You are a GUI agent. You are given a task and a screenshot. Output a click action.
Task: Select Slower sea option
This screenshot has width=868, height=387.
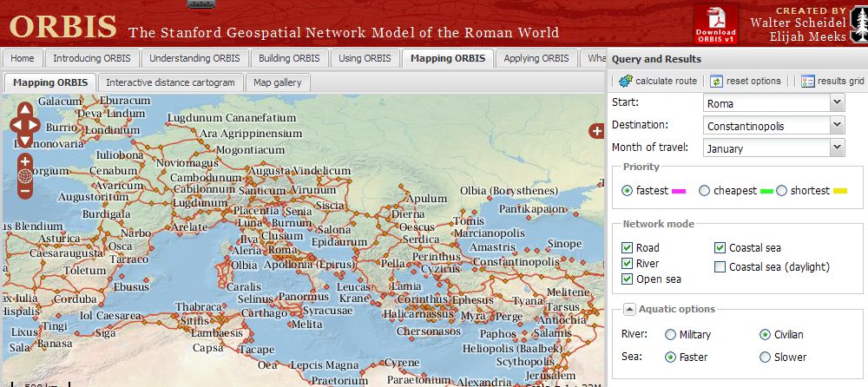pos(765,357)
